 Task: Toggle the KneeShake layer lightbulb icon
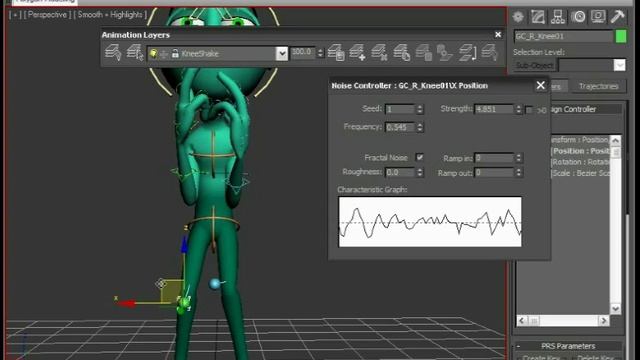(x=153, y=54)
